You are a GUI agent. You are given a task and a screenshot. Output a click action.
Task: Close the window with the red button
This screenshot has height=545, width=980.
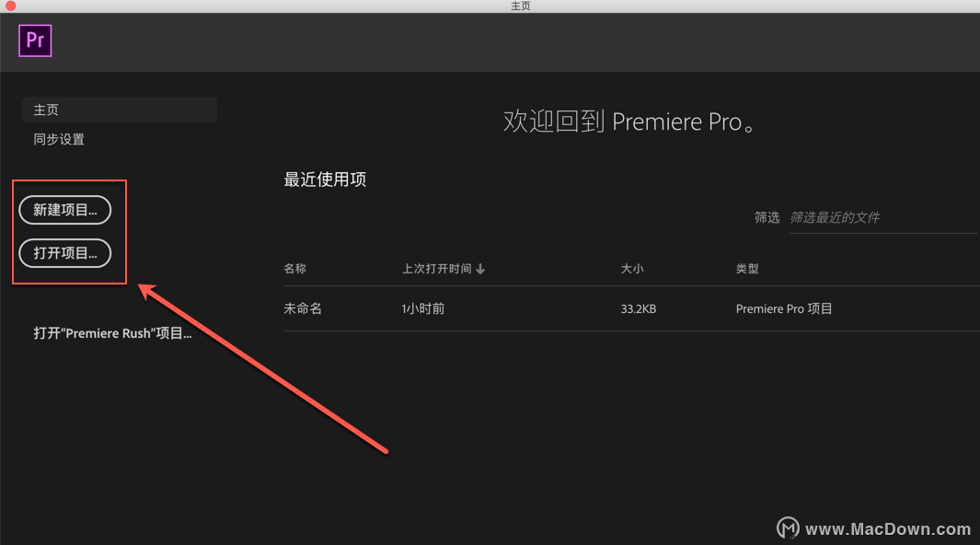[11, 6]
